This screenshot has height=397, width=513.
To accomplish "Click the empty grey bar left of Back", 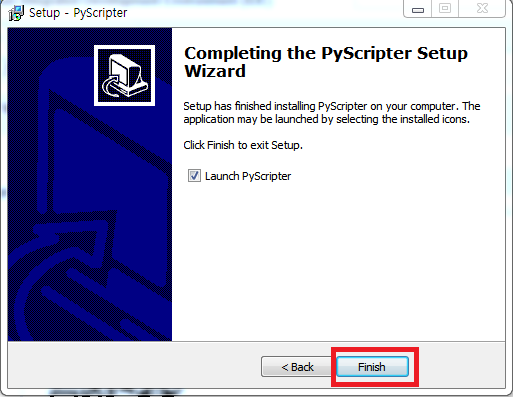I will pos(133,365).
